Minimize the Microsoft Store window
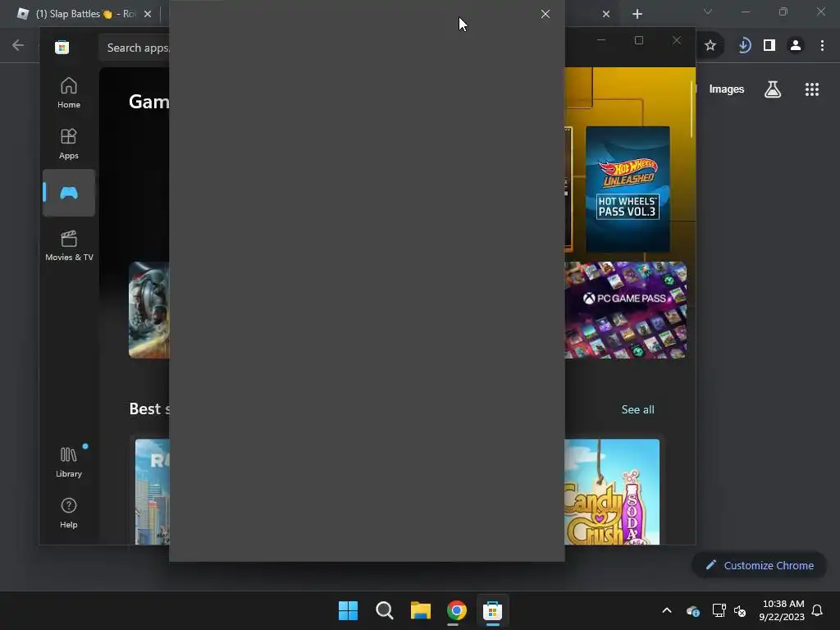840x630 pixels. tap(601, 40)
